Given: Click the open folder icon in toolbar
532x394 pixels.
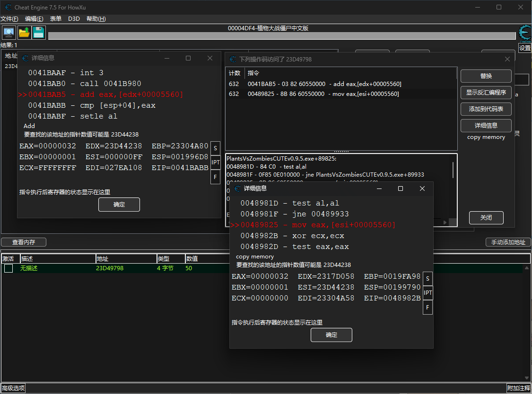Looking at the screenshot, I should (24, 33).
